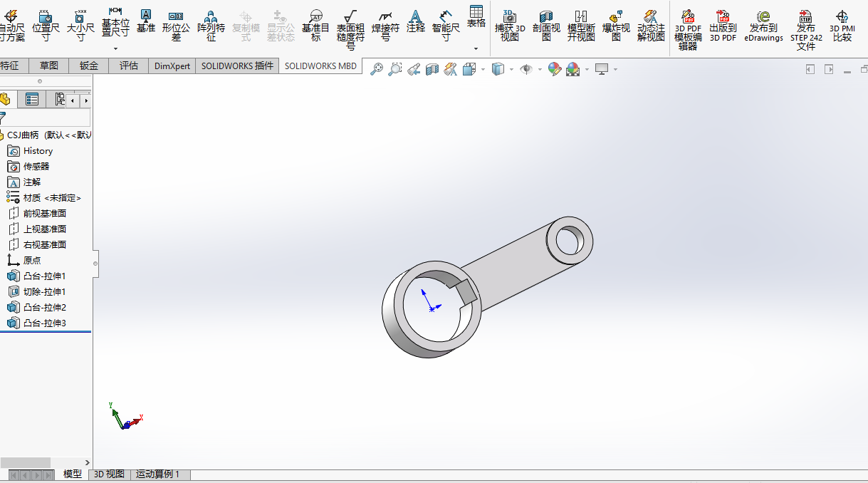The height and width of the screenshot is (483, 868).
Task: Select the History folder in tree
Action: point(30,151)
